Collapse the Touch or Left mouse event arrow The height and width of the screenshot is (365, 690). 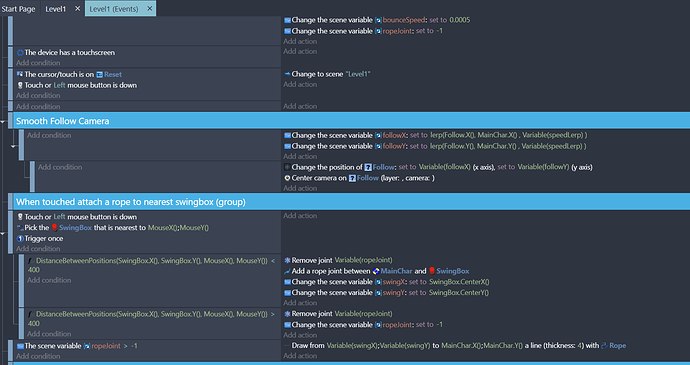(3, 233)
